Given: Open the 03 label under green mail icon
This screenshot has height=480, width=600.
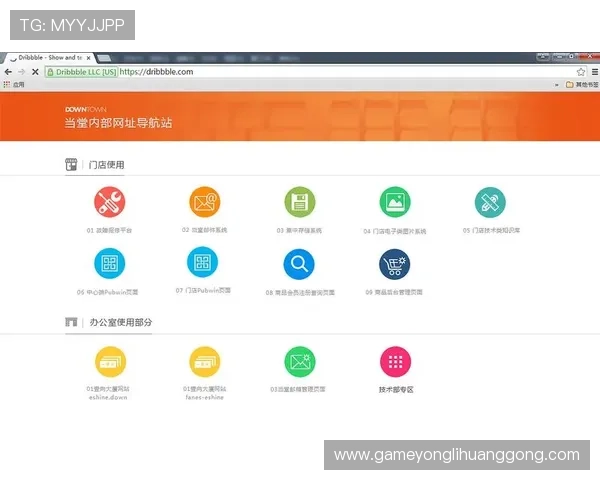Looking at the screenshot, I should pos(298,389).
